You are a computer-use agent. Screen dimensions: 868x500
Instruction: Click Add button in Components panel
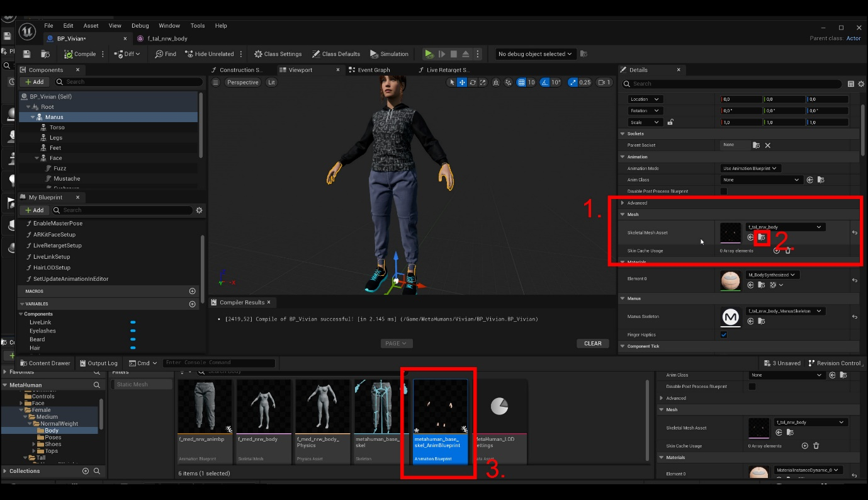point(35,82)
